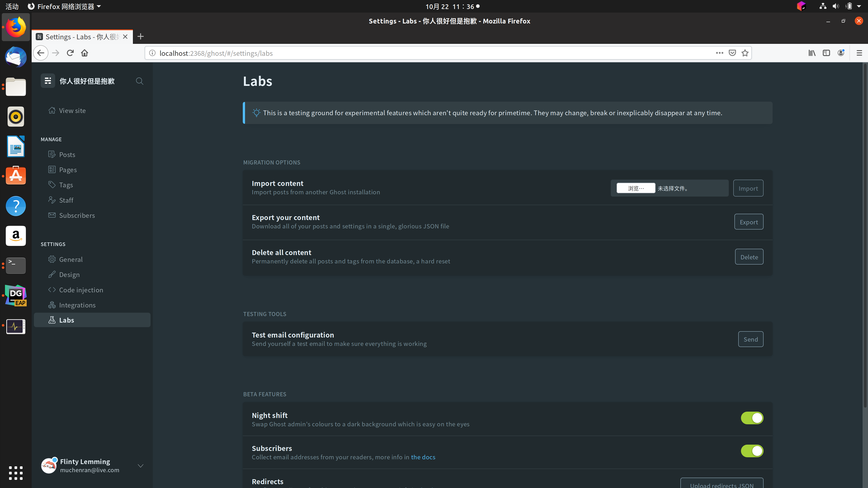The image size is (868, 488).
Task: Expand Flinty Lemming user menu chevron
Action: click(x=141, y=466)
